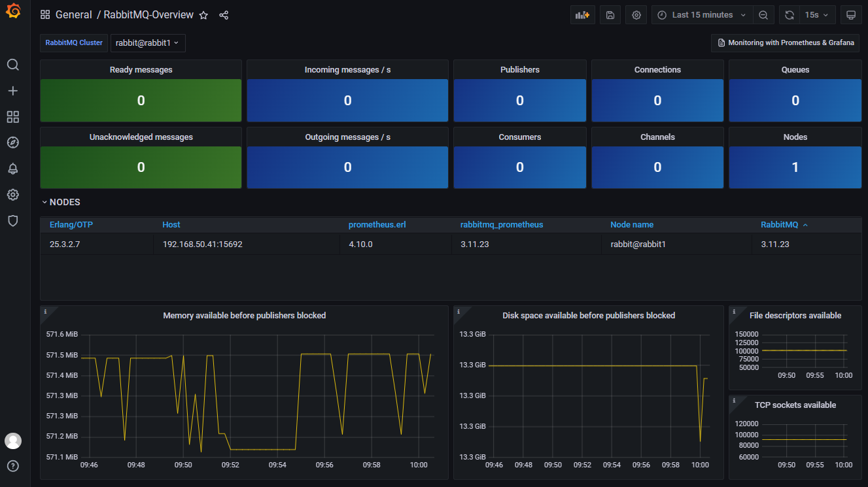Sort by the rabbitmq_prometheus column header
The width and height of the screenshot is (868, 487).
(x=502, y=225)
